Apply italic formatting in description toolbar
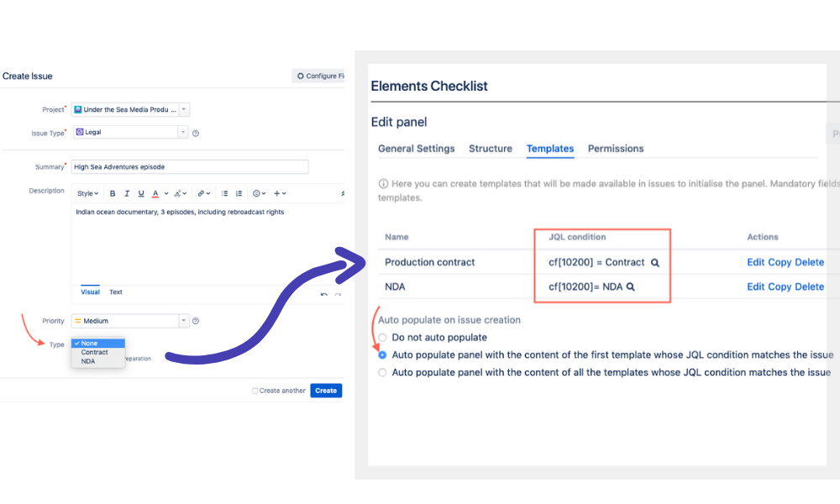This screenshot has width=840, height=504. [127, 193]
